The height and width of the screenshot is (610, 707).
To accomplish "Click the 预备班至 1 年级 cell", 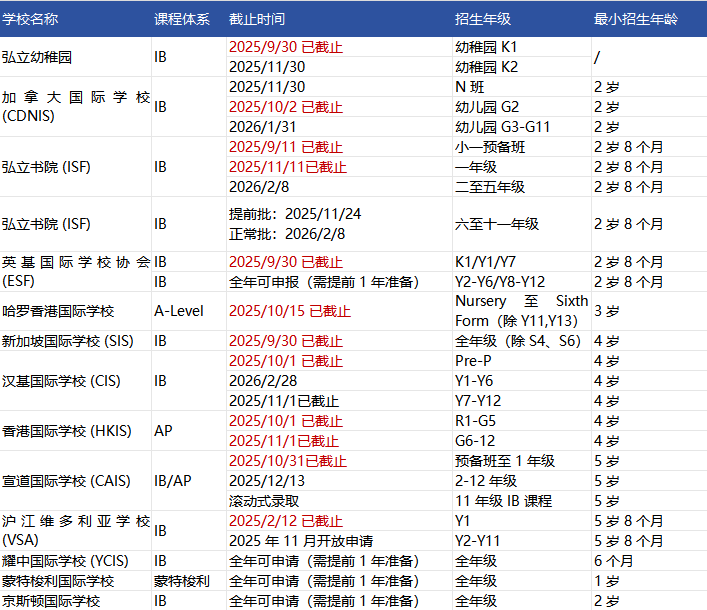I will click(x=522, y=461).
